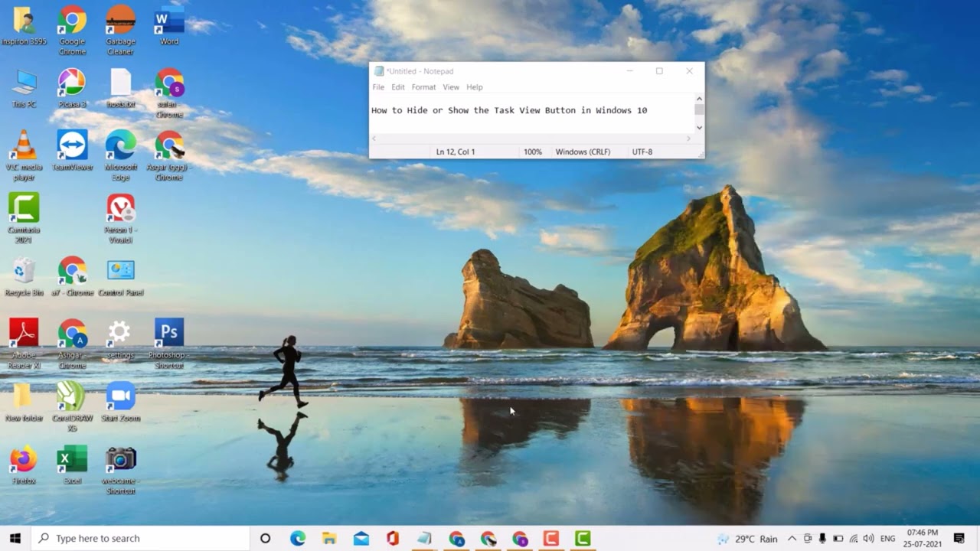This screenshot has width=980, height=551.
Task: Open the Mail app on taskbar
Action: (361, 538)
